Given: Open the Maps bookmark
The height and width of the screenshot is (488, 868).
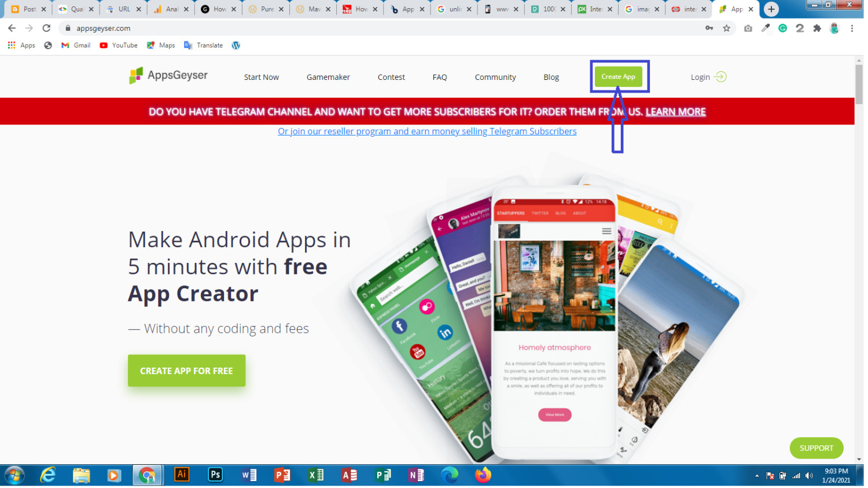Looking at the screenshot, I should [x=161, y=45].
